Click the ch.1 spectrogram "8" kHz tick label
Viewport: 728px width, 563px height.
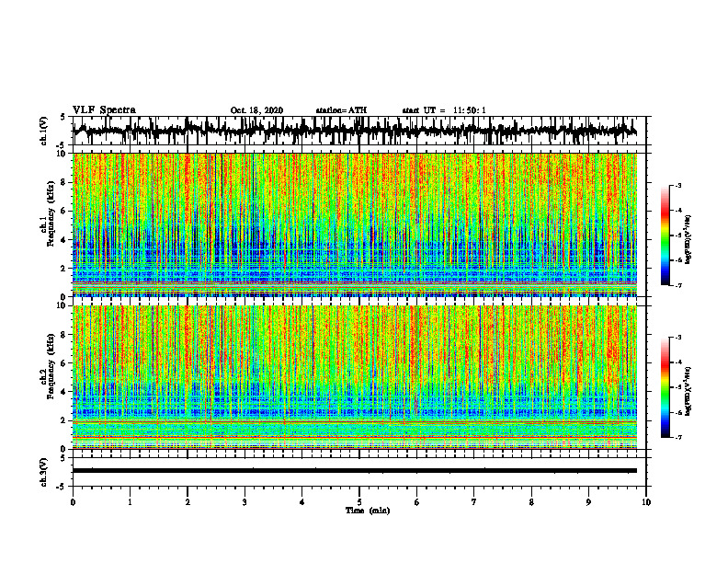click(63, 182)
